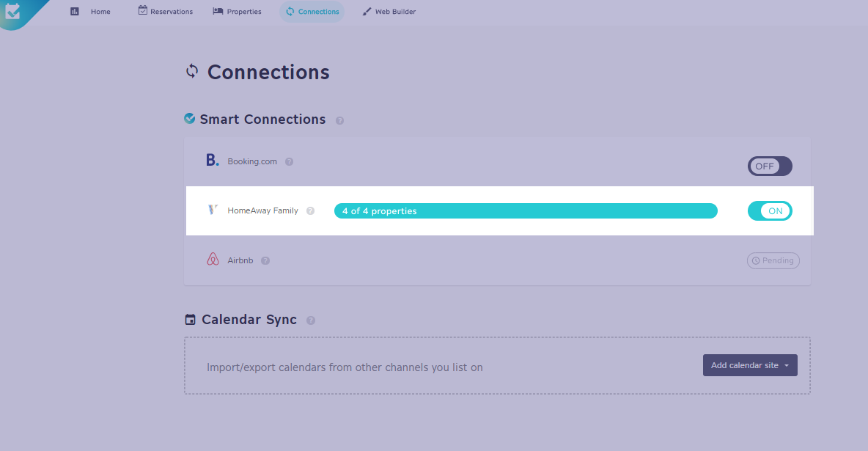Click the Booking.com label
This screenshot has height=451, width=868.
(x=252, y=162)
